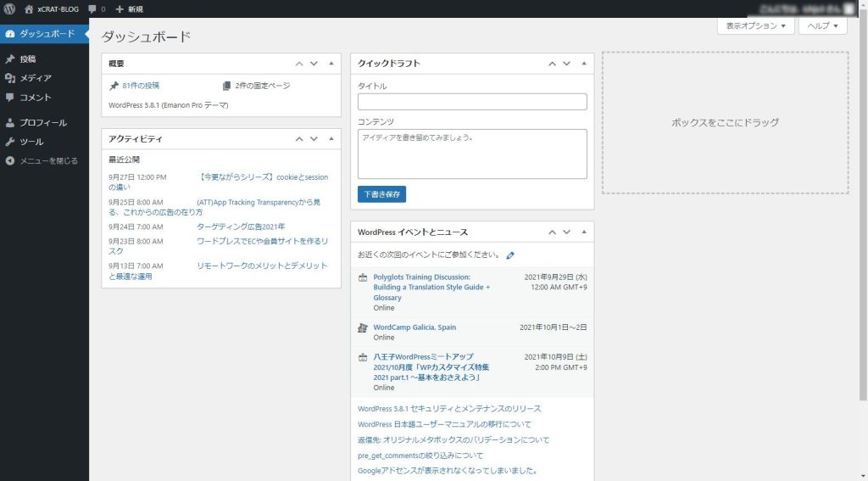
Task: Select ダッシュボード in the sidebar menu
Action: coord(44,34)
